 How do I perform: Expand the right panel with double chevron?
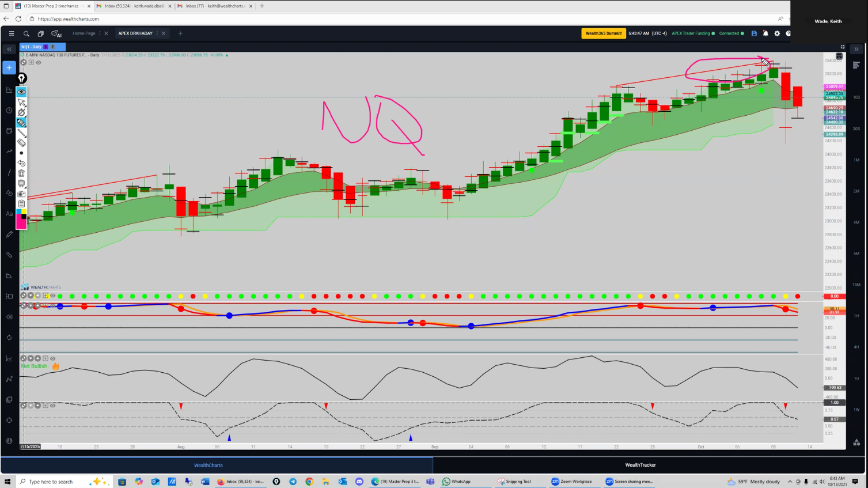[x=856, y=49]
